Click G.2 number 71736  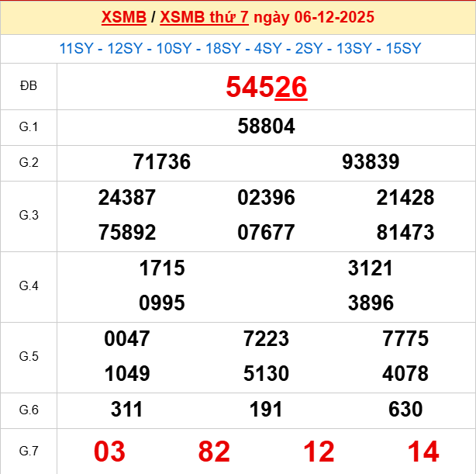(x=161, y=162)
